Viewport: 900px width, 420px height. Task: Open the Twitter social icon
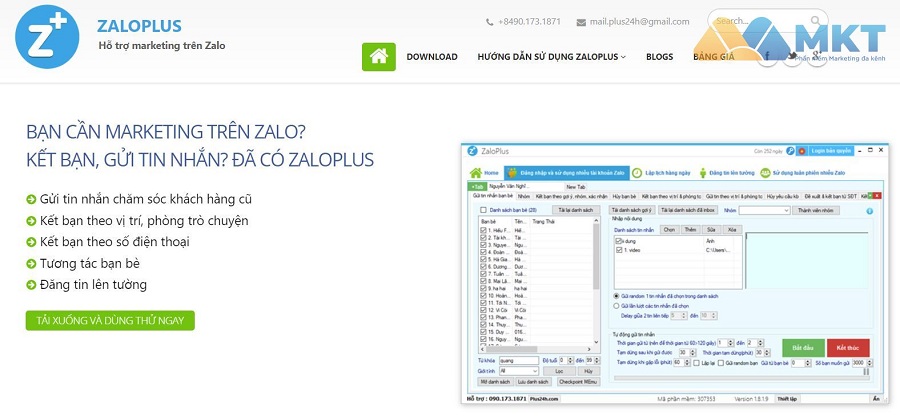coord(792,56)
